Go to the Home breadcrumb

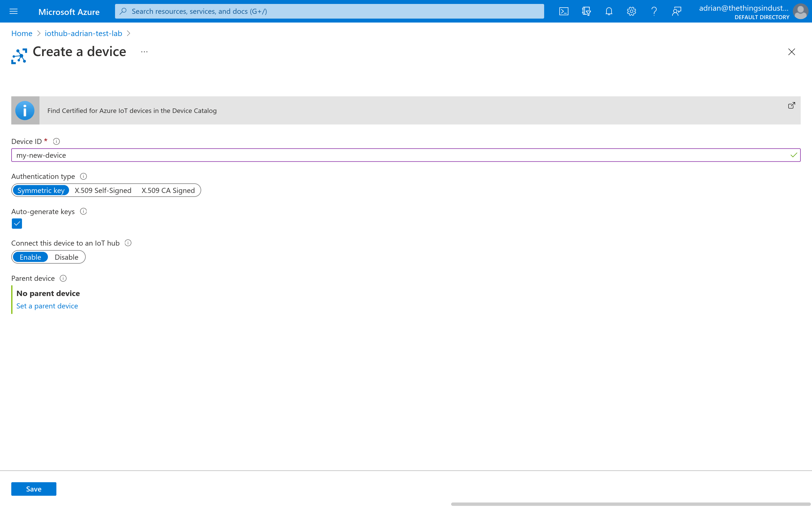click(22, 33)
